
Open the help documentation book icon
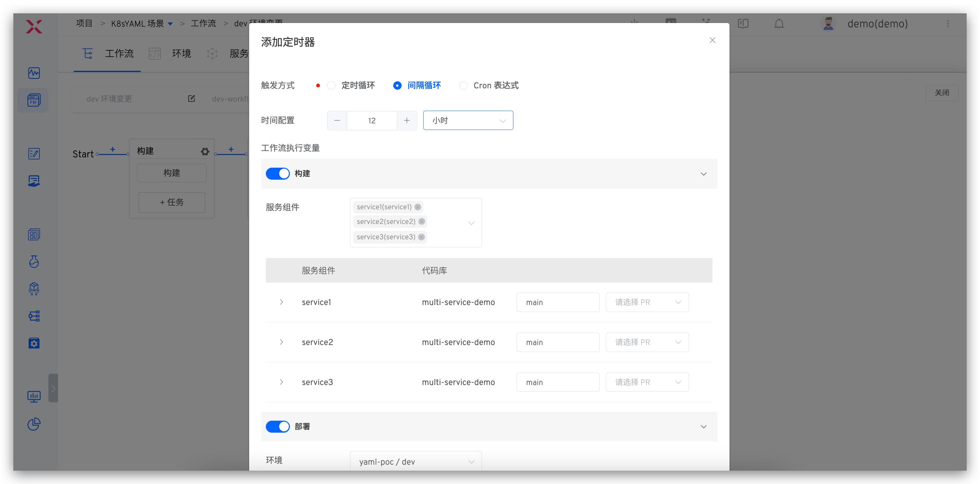click(x=743, y=24)
